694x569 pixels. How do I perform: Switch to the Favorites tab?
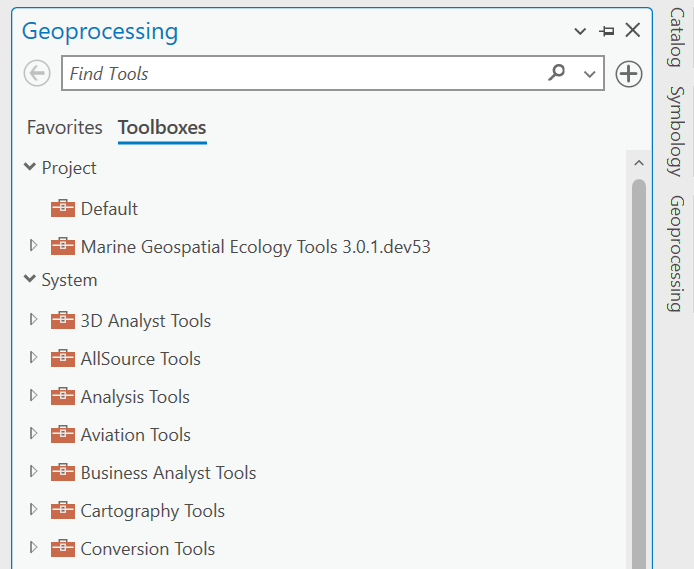click(x=65, y=127)
